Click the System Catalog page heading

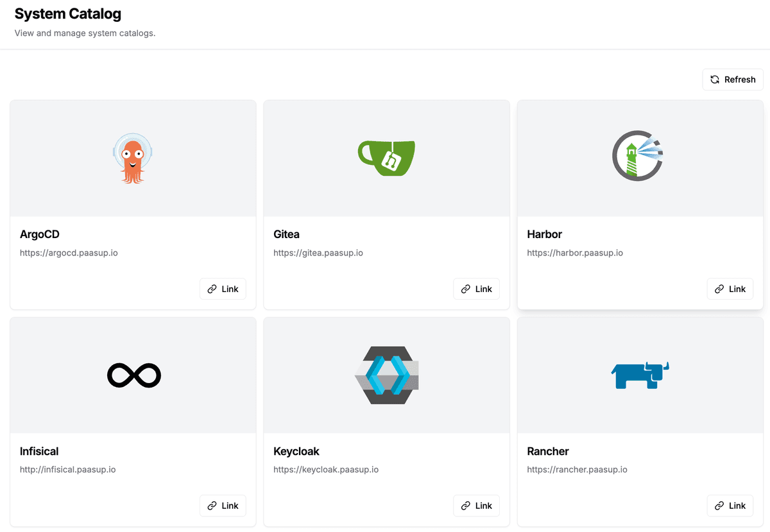click(67, 13)
